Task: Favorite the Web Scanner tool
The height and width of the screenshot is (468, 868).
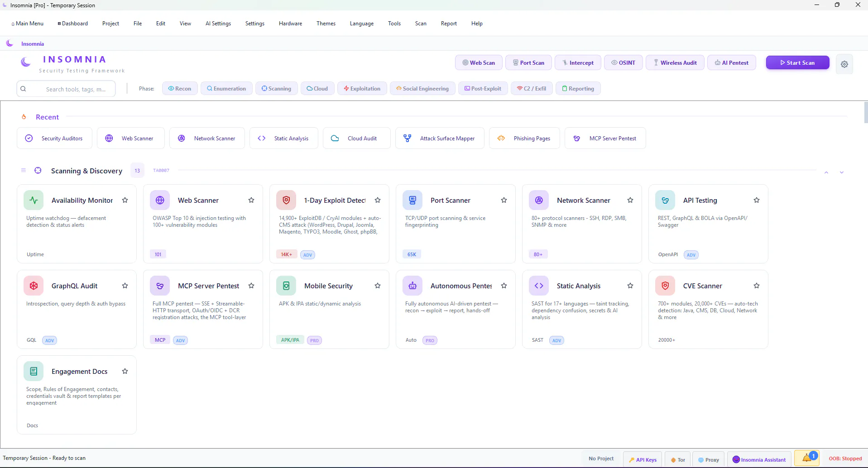Action: click(251, 200)
